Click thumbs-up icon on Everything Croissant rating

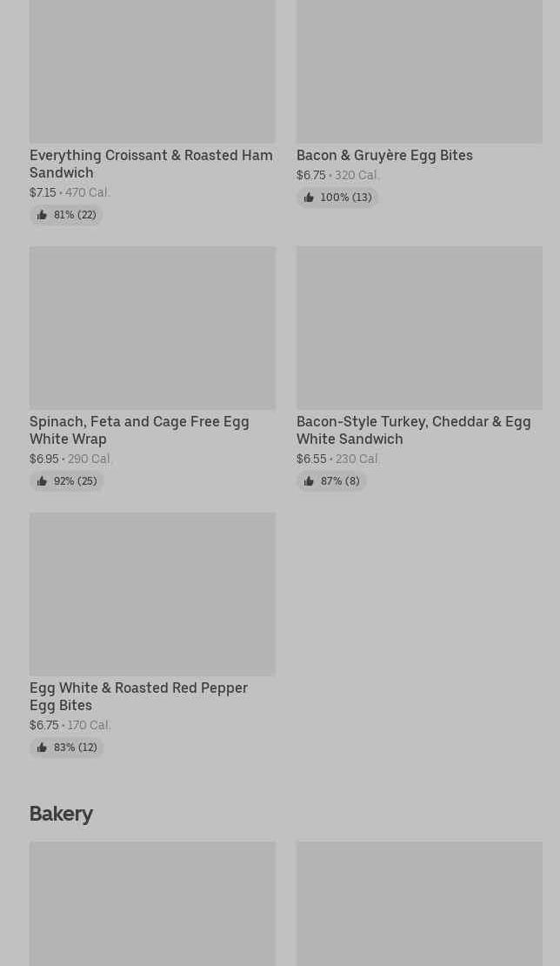(x=42, y=215)
